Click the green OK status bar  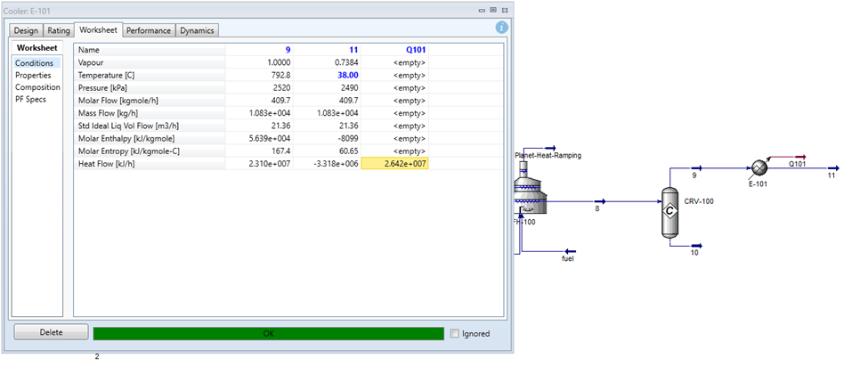click(269, 334)
